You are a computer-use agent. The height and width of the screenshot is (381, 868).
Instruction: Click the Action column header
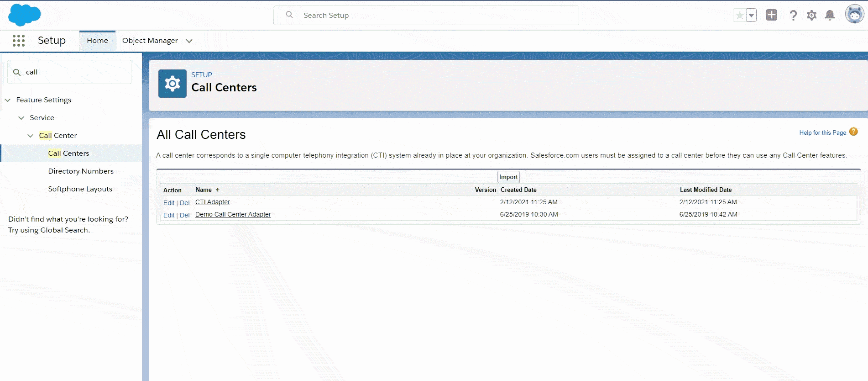(173, 190)
